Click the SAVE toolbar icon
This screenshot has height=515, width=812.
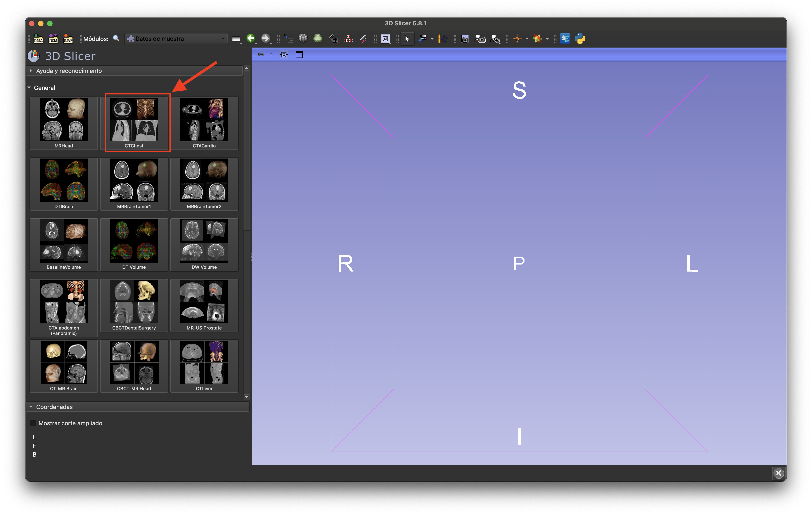click(68, 39)
